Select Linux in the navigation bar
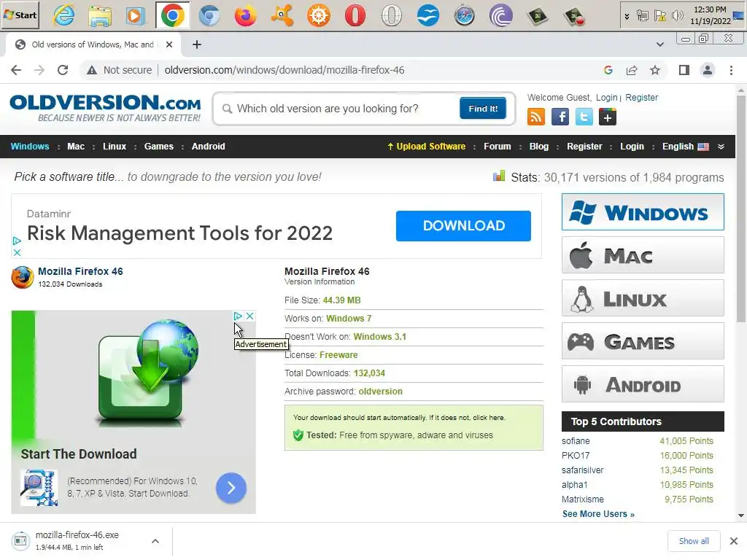Screen dimensions: 747x560 (115, 146)
